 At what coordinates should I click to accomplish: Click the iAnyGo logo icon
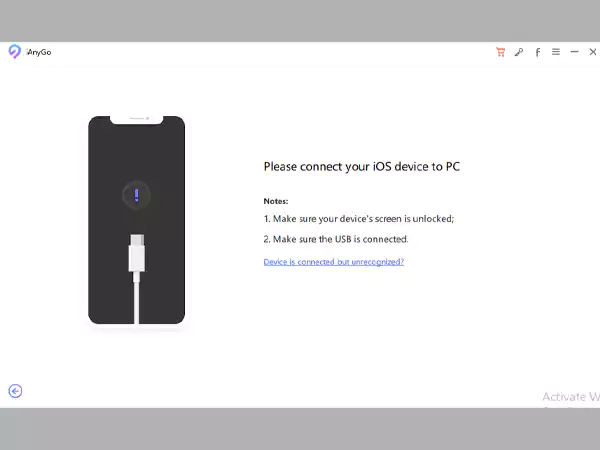click(15, 51)
